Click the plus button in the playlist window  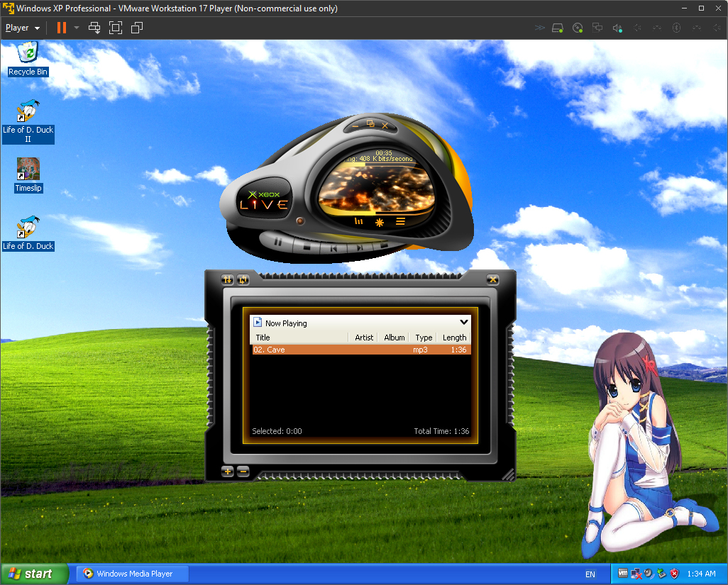[227, 471]
